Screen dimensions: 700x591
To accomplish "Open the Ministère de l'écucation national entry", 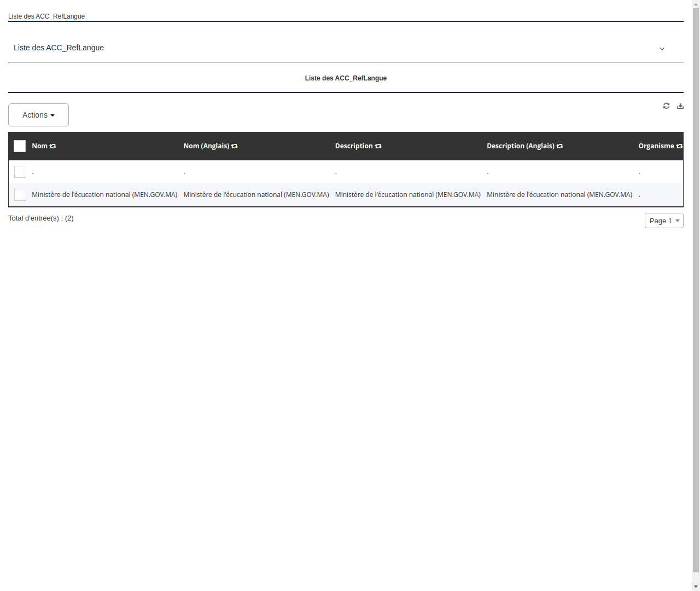I will [x=104, y=194].
